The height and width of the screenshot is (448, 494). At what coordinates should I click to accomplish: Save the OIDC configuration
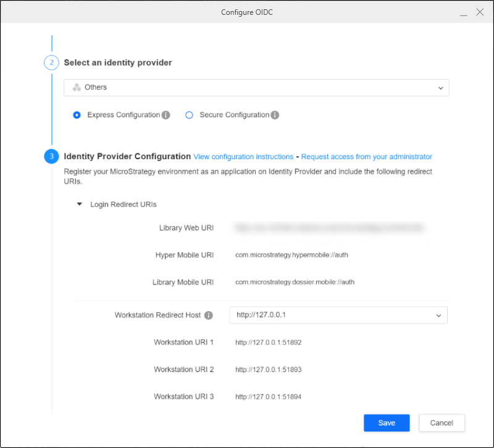[x=387, y=423]
